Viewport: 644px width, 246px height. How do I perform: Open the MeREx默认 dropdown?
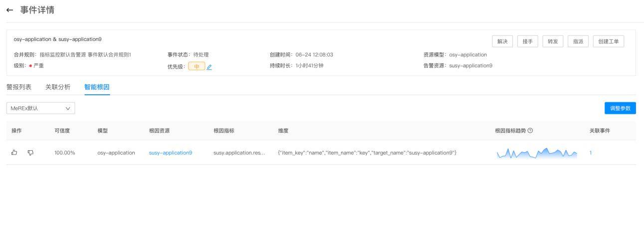coord(40,108)
